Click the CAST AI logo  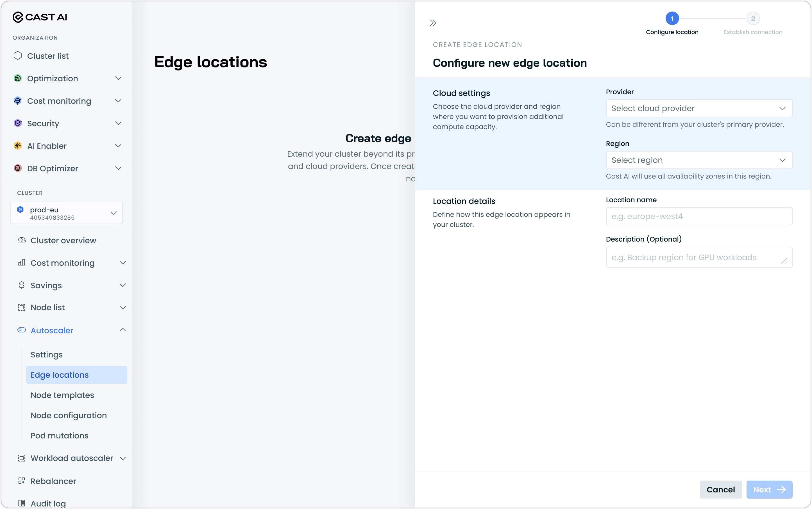click(40, 17)
